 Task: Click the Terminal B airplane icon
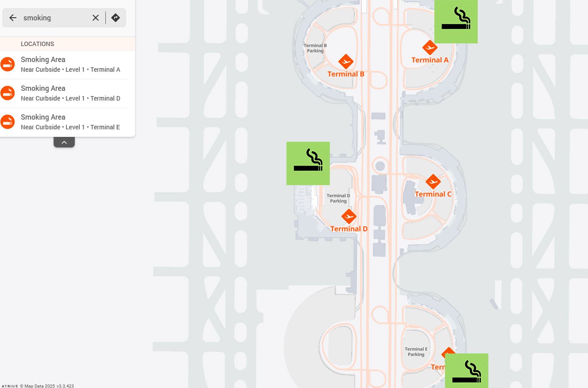346,62
